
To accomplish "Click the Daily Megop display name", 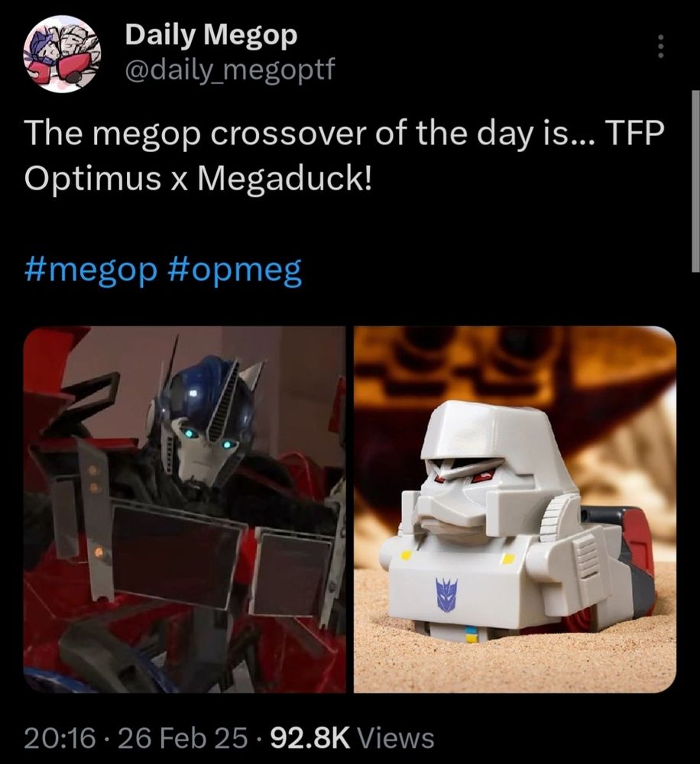I will (x=211, y=36).
